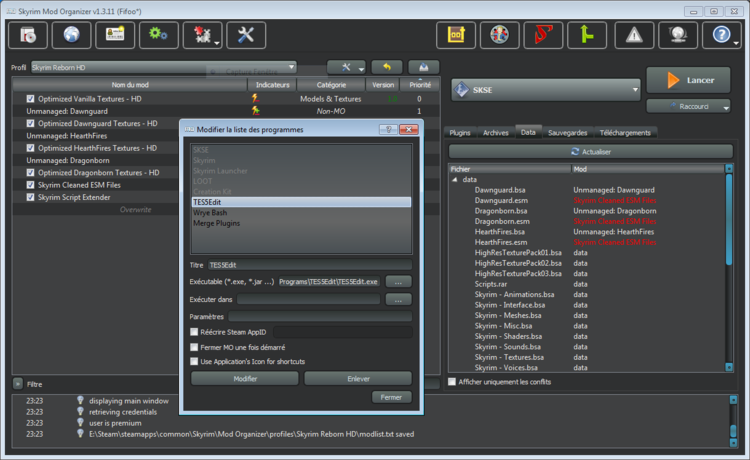Open the warning triangle problems icon
Image resolution: width=750 pixels, height=460 pixels.
point(634,35)
